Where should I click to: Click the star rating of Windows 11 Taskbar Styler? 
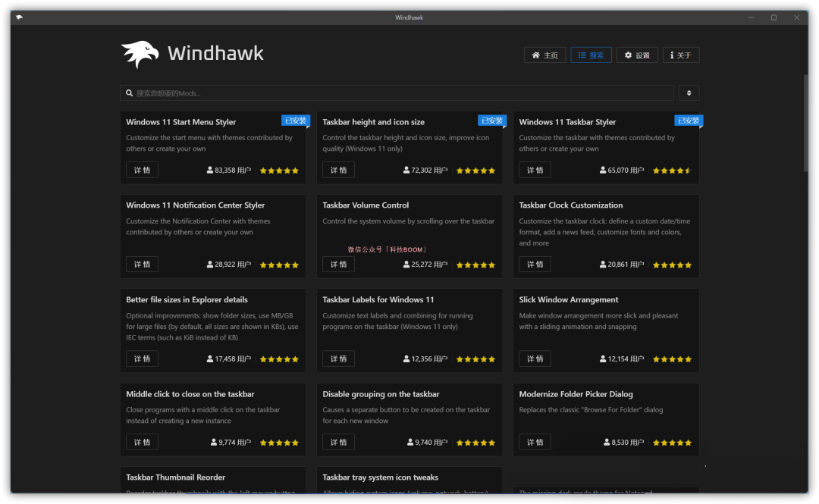pos(672,171)
